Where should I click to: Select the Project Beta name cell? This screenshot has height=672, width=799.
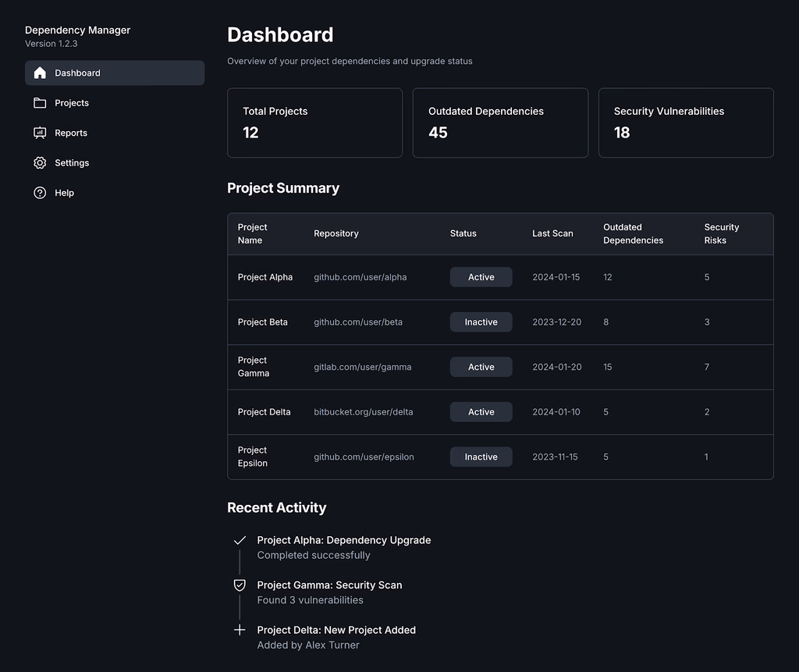[262, 322]
